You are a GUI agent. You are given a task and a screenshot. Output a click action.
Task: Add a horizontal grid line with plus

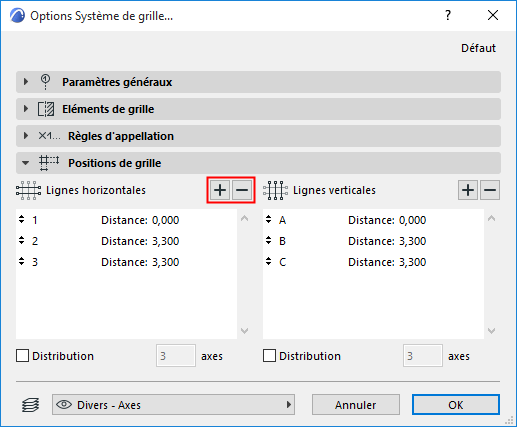pos(220,190)
